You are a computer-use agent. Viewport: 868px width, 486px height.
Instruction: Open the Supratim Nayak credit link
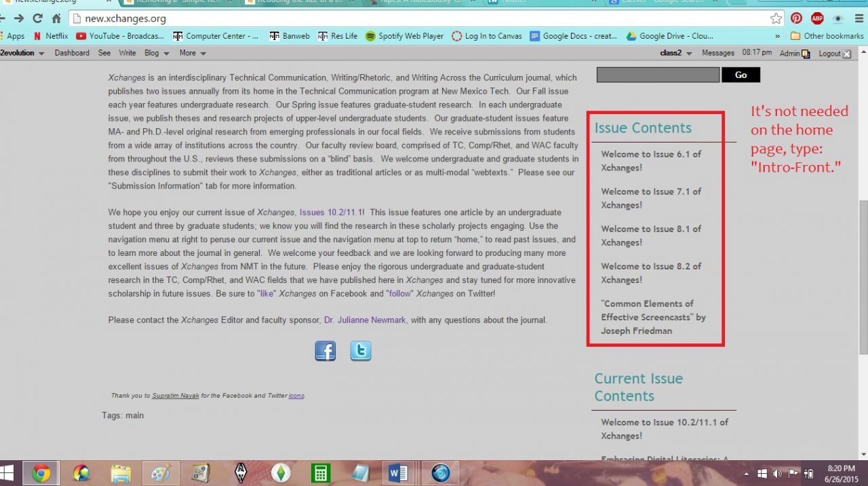click(x=176, y=396)
